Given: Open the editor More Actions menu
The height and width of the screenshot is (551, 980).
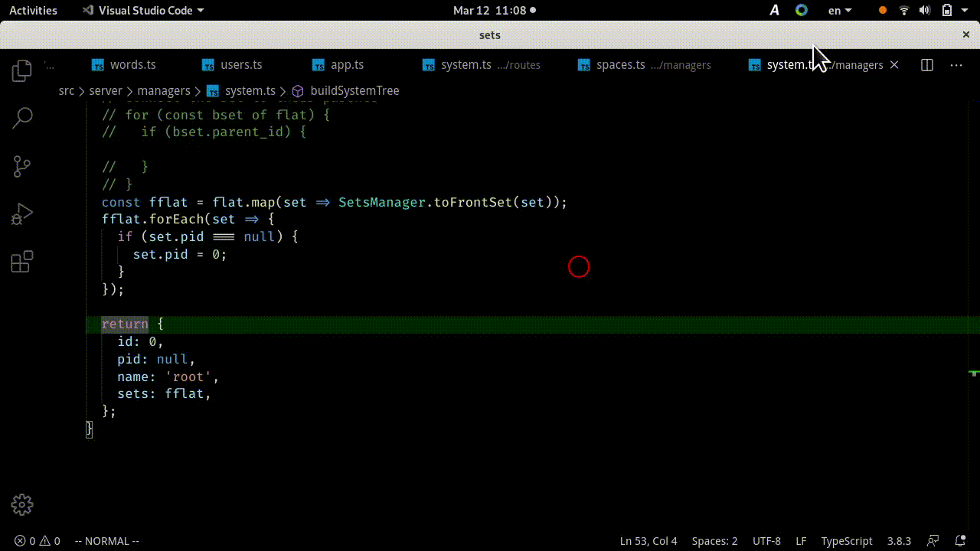Looking at the screenshot, I should click(956, 65).
